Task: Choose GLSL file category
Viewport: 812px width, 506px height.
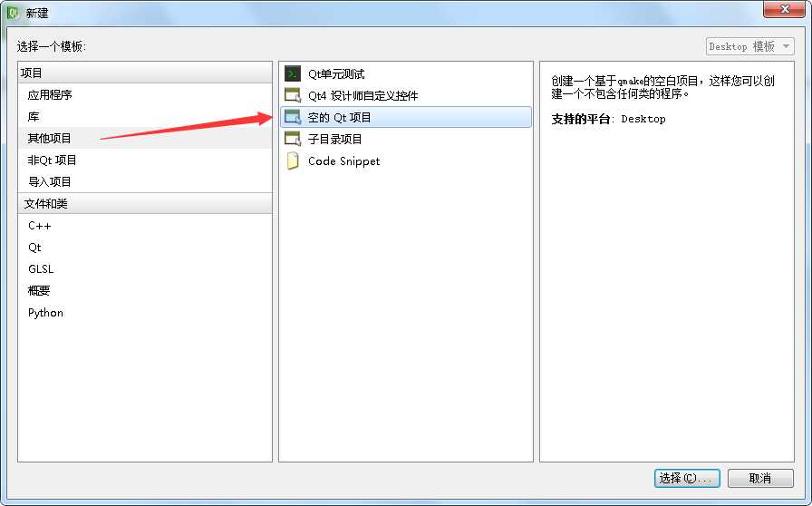Action: click(x=144, y=269)
